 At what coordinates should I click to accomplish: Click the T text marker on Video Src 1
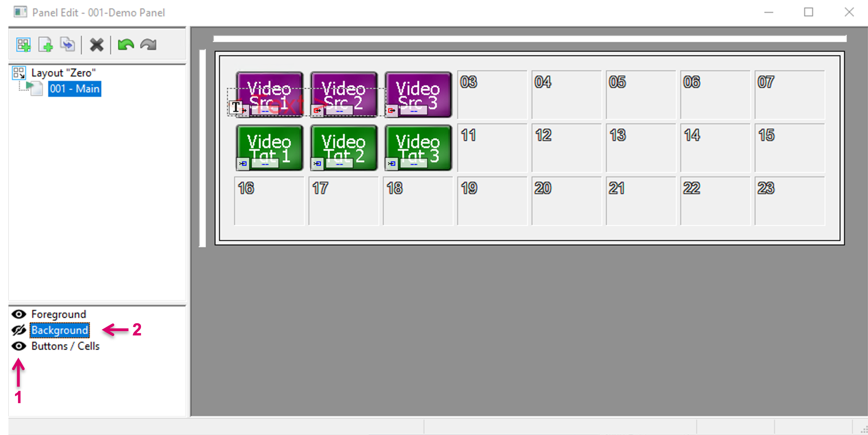236,108
